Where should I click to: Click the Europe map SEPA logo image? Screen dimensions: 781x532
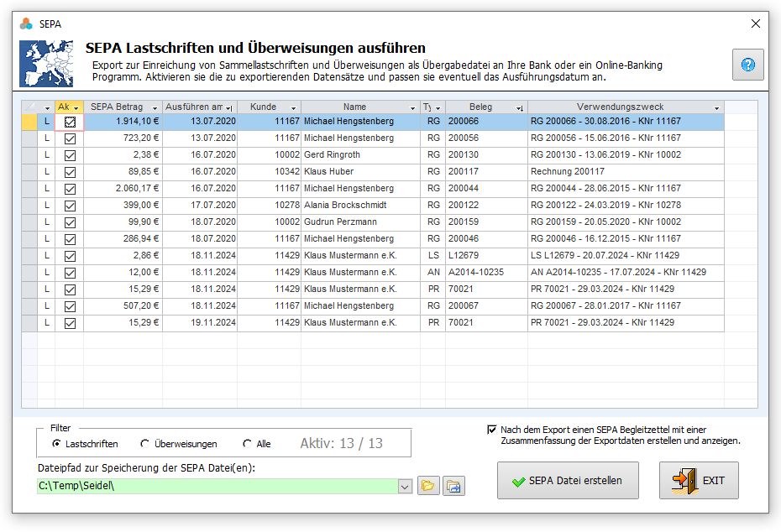[x=46, y=64]
